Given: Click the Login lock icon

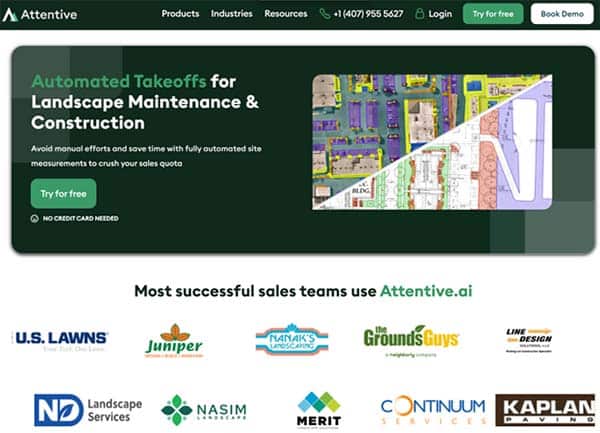Looking at the screenshot, I should [420, 14].
